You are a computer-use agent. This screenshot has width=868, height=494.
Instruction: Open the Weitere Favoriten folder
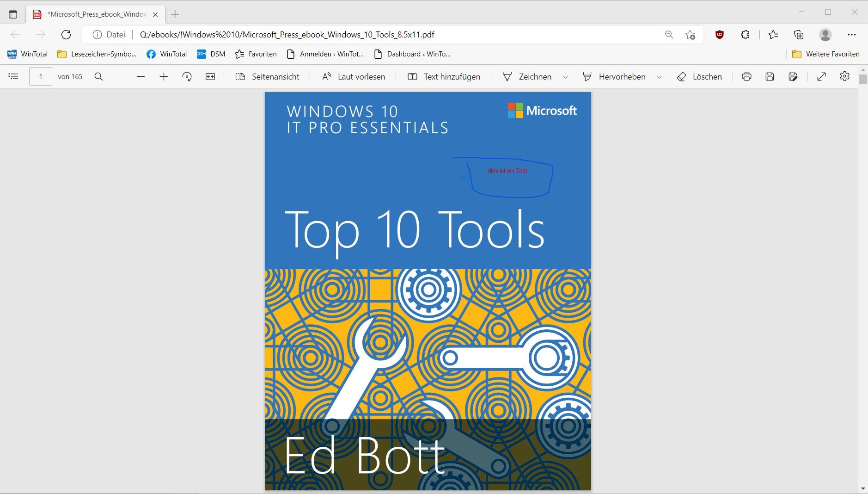pos(825,54)
